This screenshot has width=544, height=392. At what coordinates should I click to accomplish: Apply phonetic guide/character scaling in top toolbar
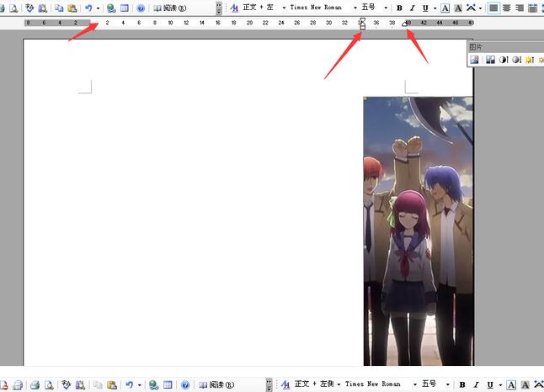click(471, 8)
